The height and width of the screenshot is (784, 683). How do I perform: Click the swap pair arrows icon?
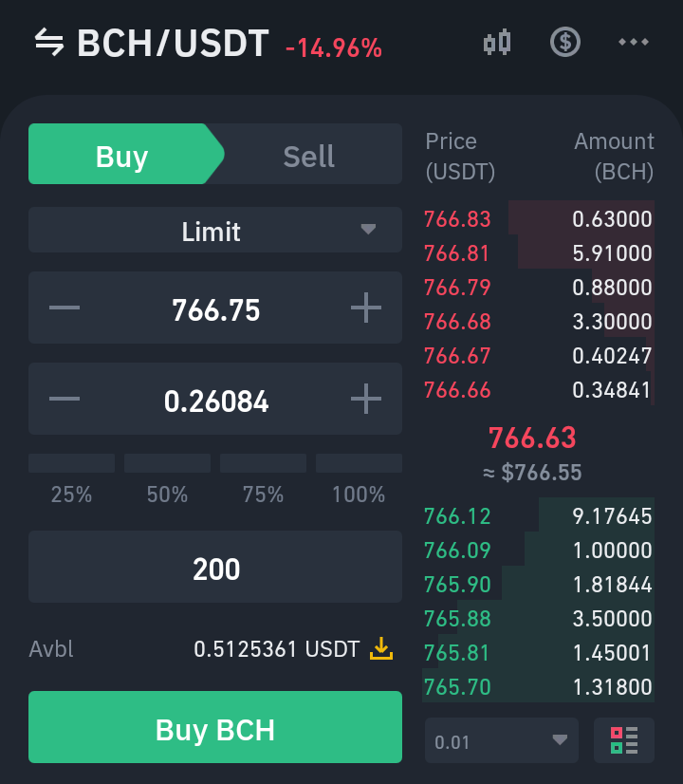(x=49, y=42)
